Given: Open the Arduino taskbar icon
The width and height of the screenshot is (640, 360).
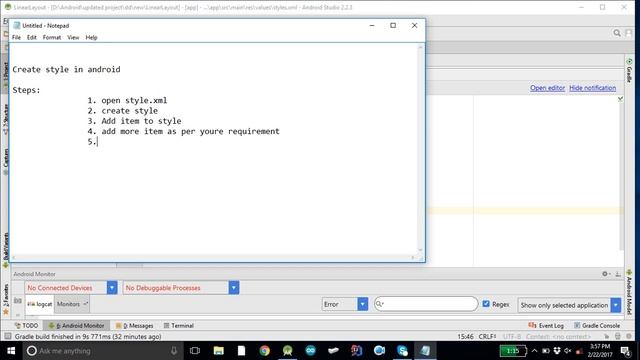Looking at the screenshot, I should [x=310, y=351].
